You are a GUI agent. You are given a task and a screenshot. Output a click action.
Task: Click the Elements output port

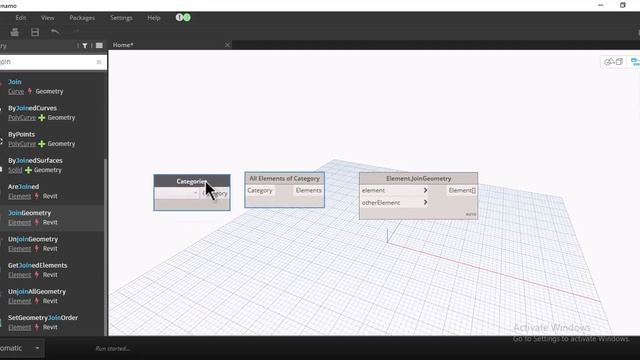point(309,191)
